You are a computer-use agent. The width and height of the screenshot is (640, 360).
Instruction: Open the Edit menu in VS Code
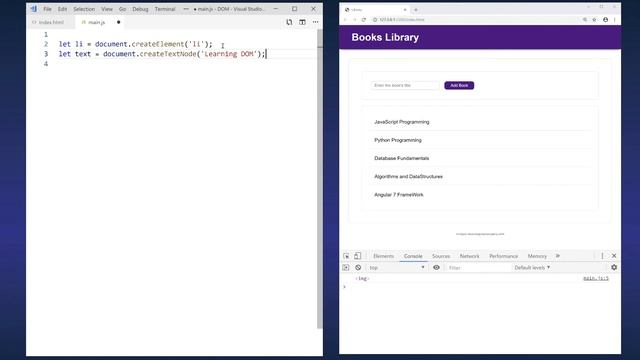point(62,9)
